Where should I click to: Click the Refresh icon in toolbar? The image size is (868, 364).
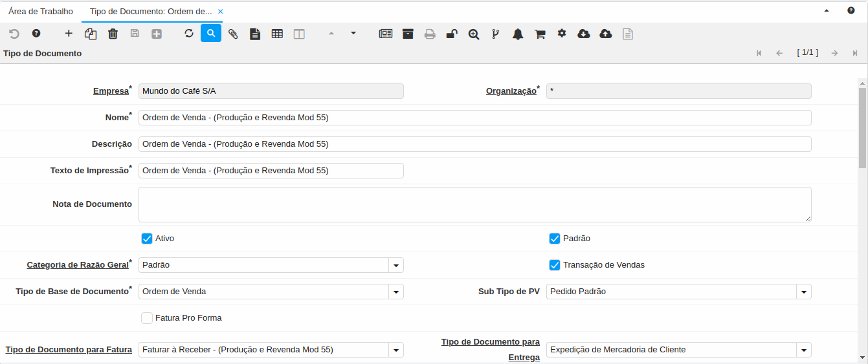(x=189, y=34)
